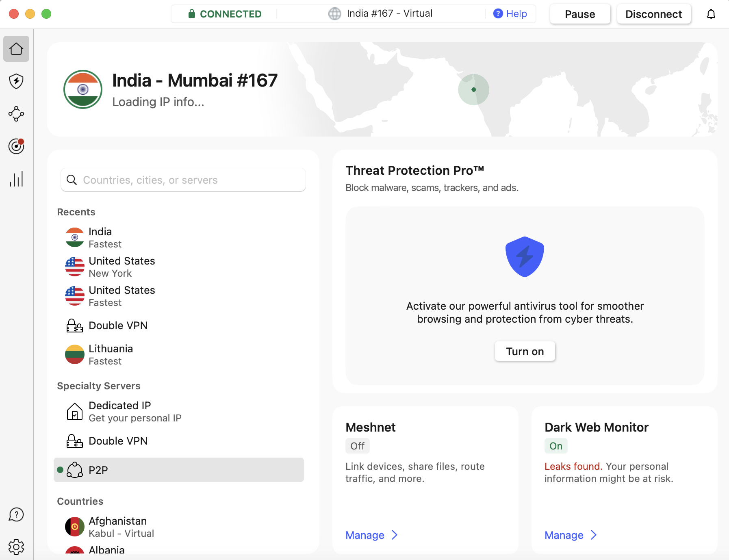Click the 'Leaks found.' warning text
The image size is (729, 560).
click(x=573, y=466)
